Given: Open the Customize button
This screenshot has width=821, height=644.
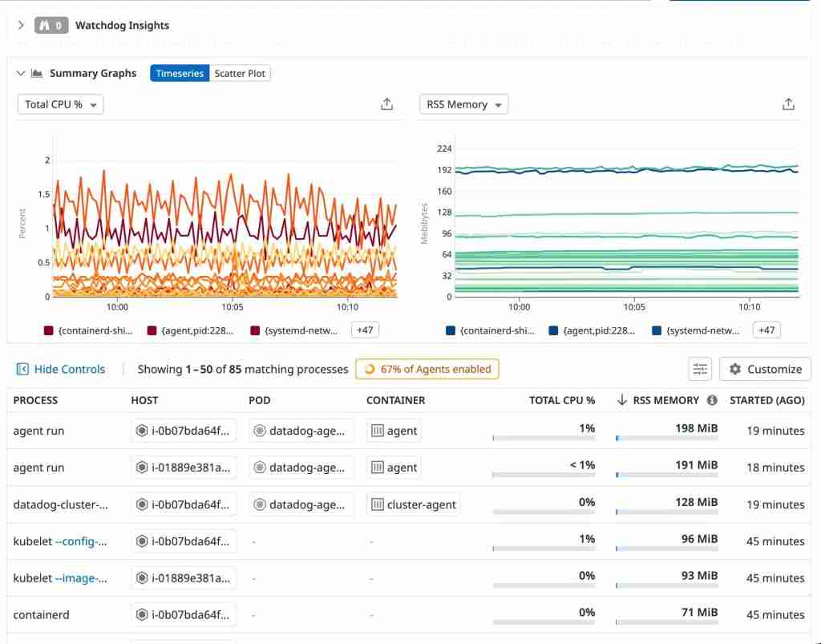Looking at the screenshot, I should (x=765, y=369).
